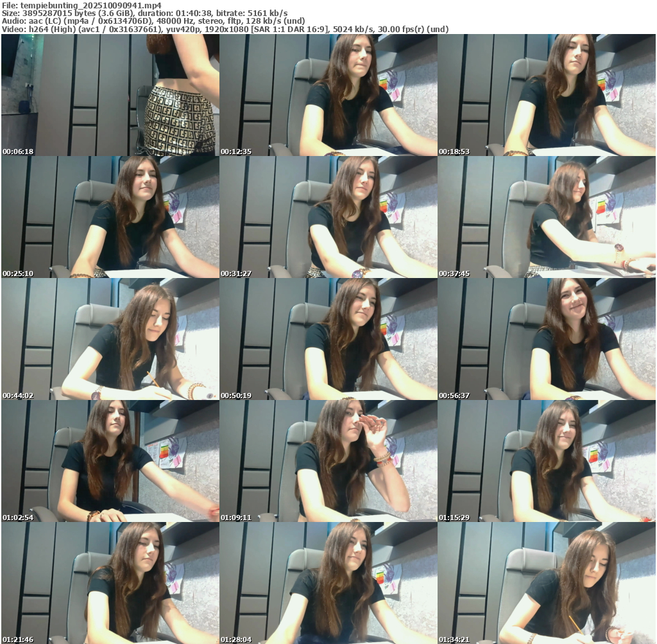657x644 pixels.
Task: Open the thumbnail stamped 00:12:35
Action: click(328, 95)
